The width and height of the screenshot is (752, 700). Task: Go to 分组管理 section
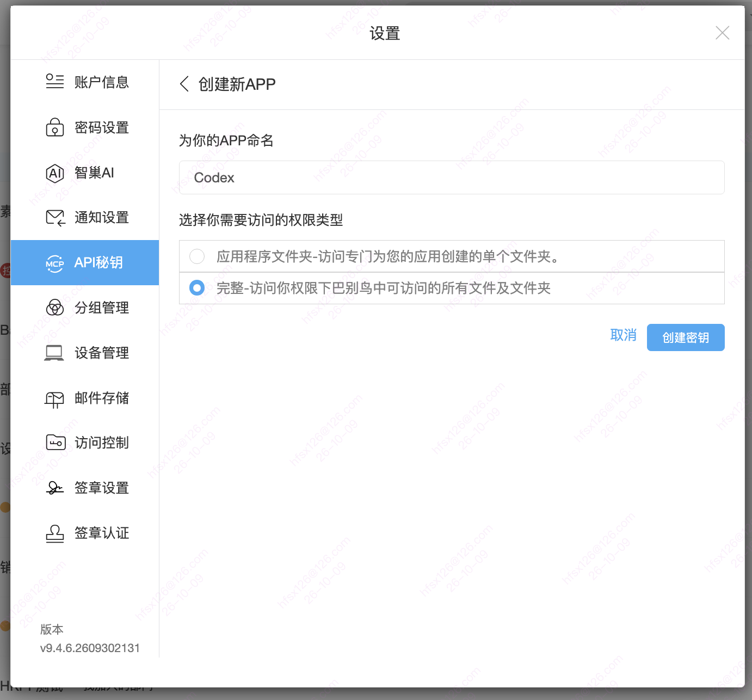85,308
